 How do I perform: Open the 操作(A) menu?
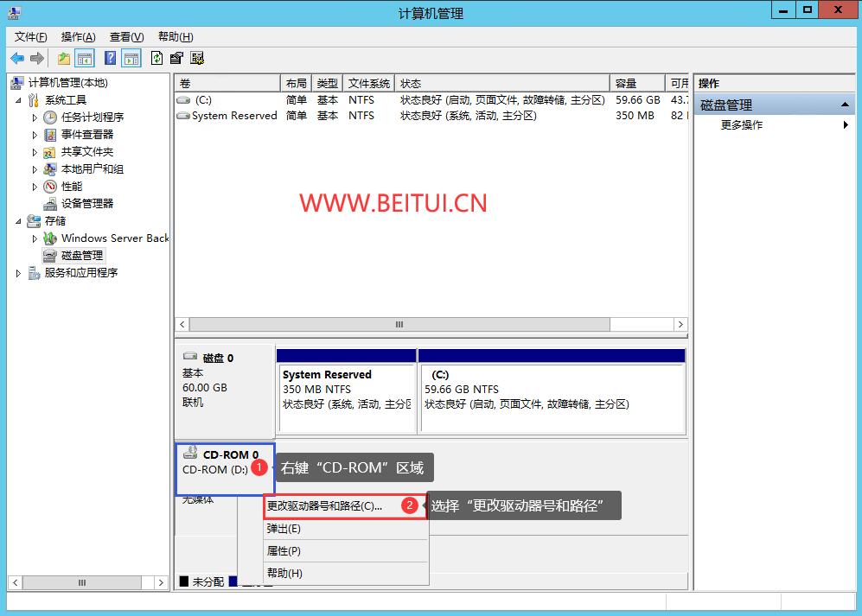pyautogui.click(x=78, y=37)
